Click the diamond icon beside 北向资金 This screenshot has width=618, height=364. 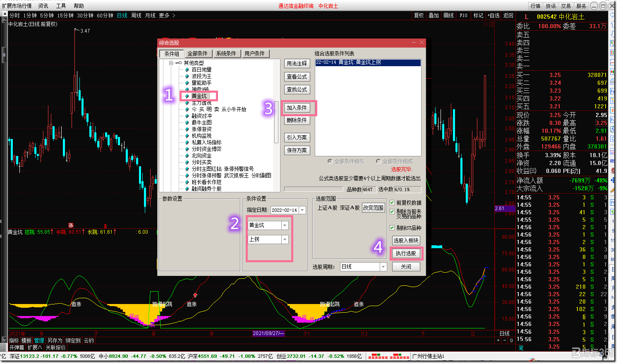click(187, 156)
